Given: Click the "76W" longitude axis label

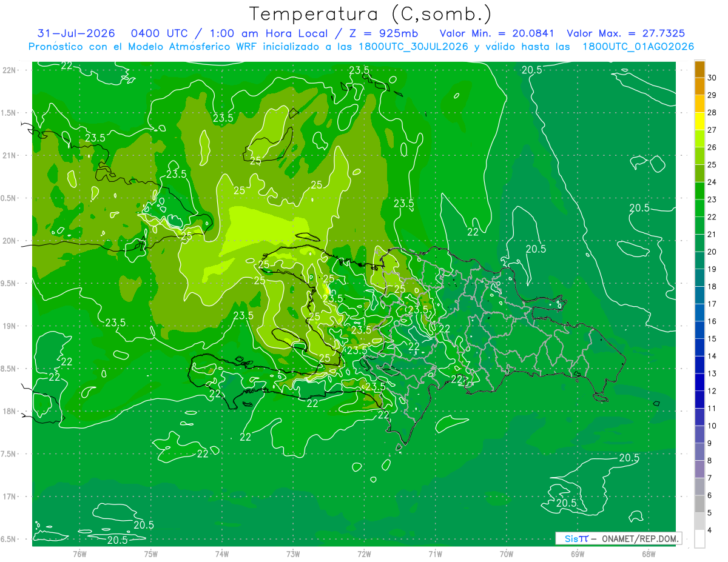Looking at the screenshot, I should click(79, 554).
